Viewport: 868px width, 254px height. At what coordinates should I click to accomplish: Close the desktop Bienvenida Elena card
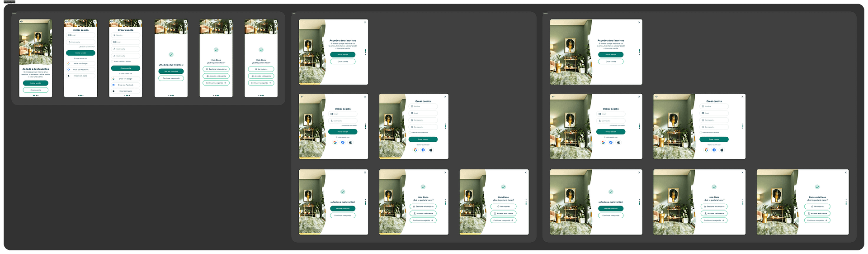pos(846,172)
